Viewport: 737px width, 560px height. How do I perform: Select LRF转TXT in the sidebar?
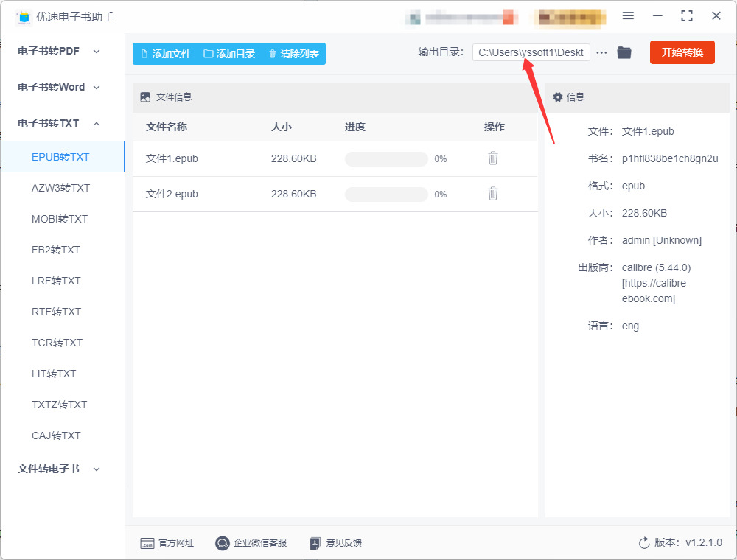63,281
